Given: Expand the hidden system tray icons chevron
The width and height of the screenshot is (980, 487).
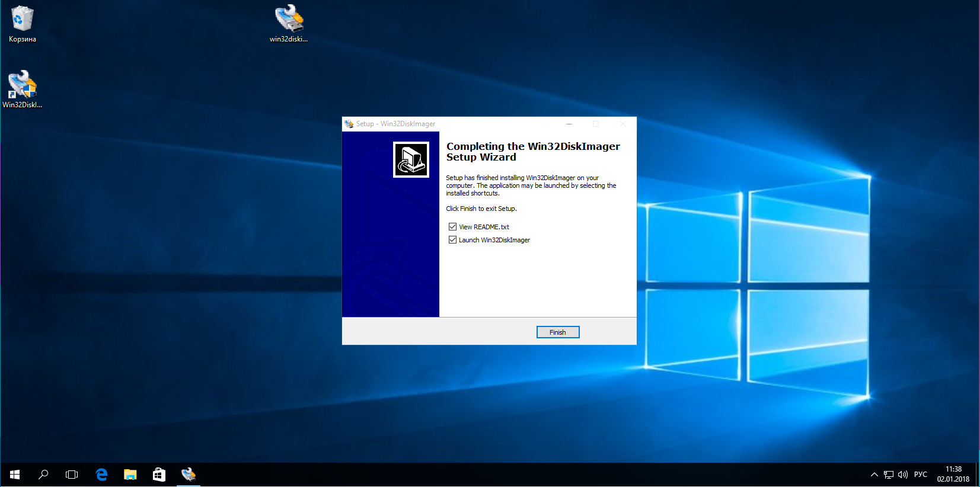Looking at the screenshot, I should [874, 475].
